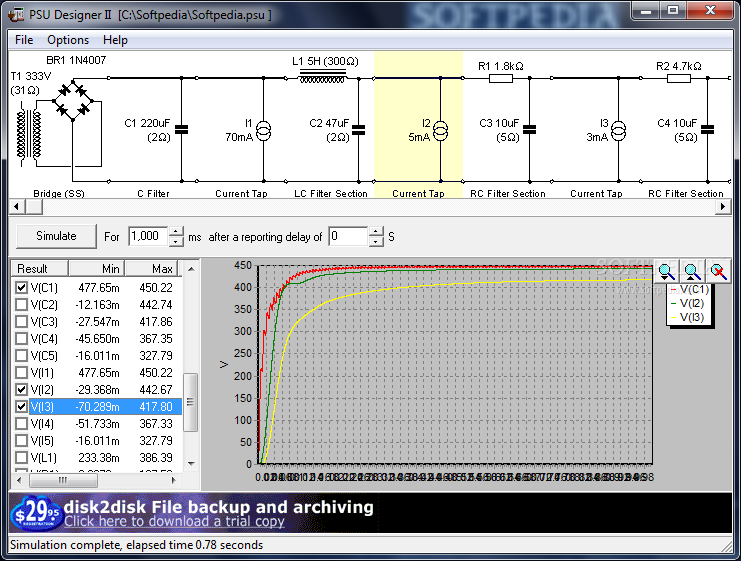Decrease reporting delay with down spinner
The width and height of the screenshot is (741, 561).
[x=376, y=241]
